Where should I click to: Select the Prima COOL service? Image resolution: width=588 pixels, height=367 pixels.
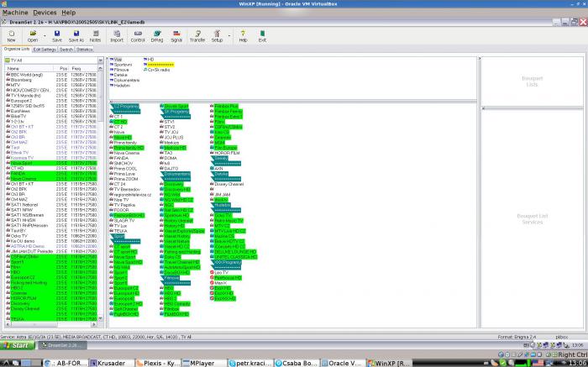pos(123,169)
